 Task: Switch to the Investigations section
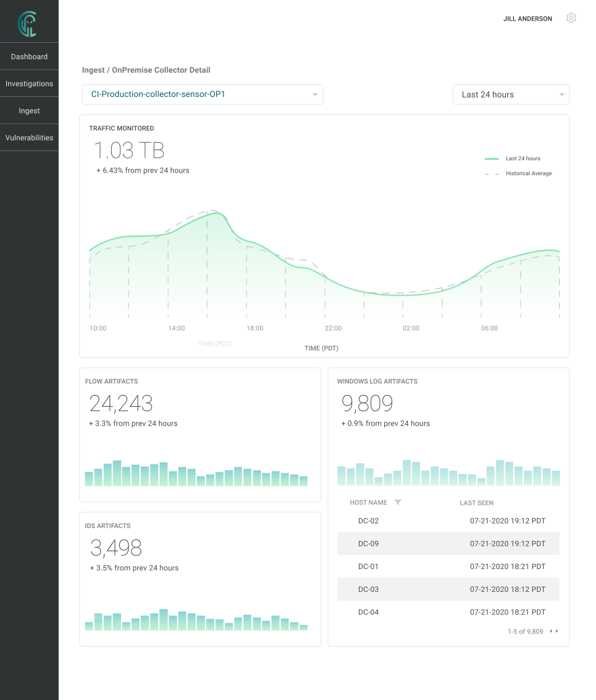pos(29,83)
